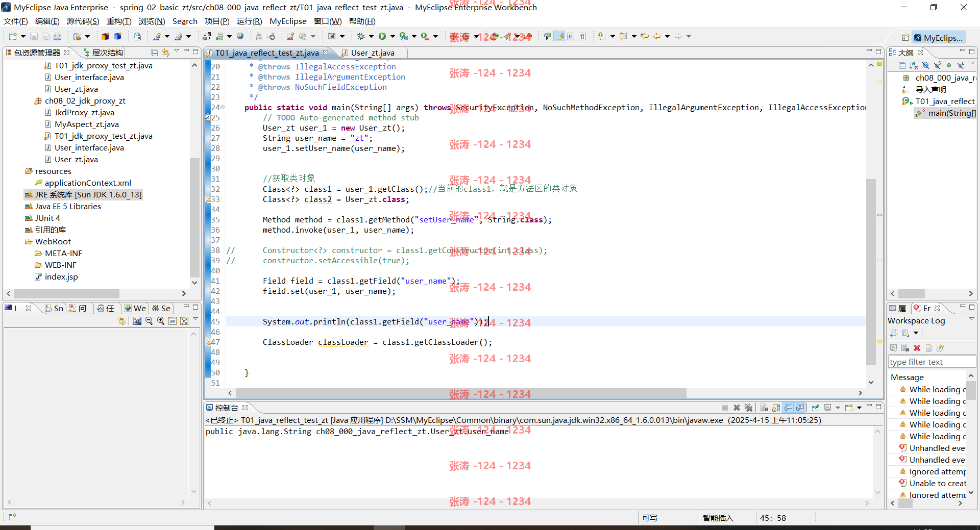The width and height of the screenshot is (980, 530).
Task: Click the Sort icon in outline panel
Action: tap(914, 65)
